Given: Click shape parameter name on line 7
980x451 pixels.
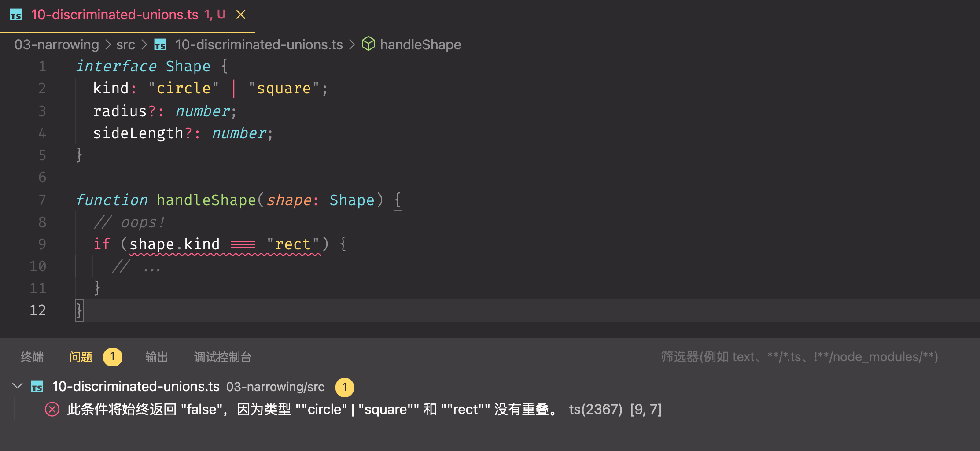Looking at the screenshot, I should click(289, 200).
